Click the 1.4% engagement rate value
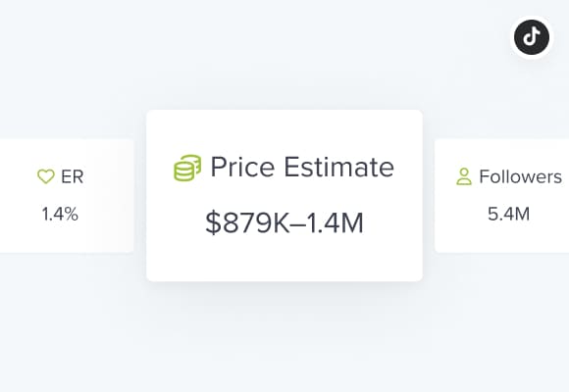The width and height of the screenshot is (569, 392). tap(60, 214)
